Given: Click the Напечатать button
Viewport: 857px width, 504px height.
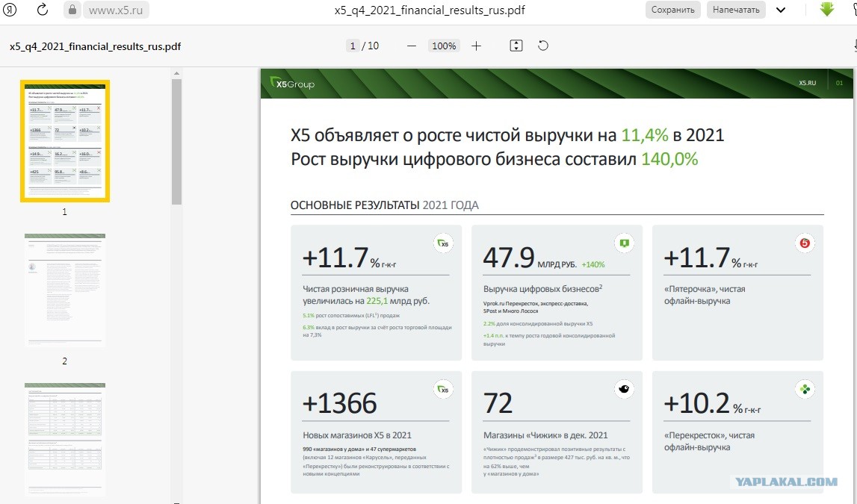Looking at the screenshot, I should pyautogui.click(x=736, y=10).
